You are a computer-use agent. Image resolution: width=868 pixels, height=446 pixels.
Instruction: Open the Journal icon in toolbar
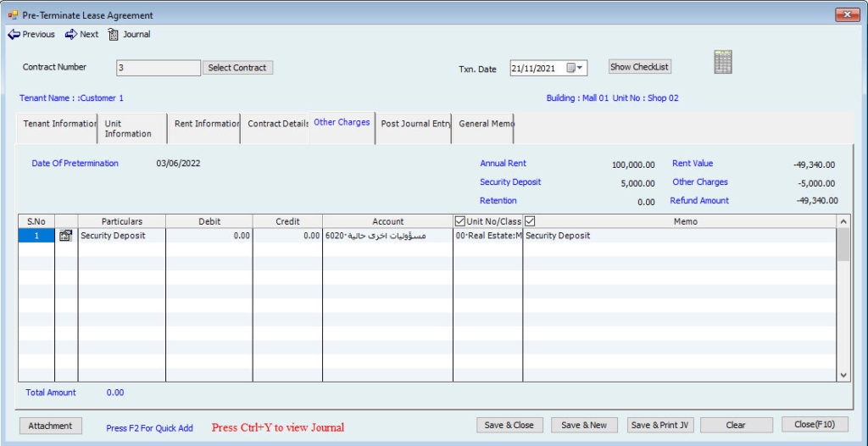[x=114, y=35]
